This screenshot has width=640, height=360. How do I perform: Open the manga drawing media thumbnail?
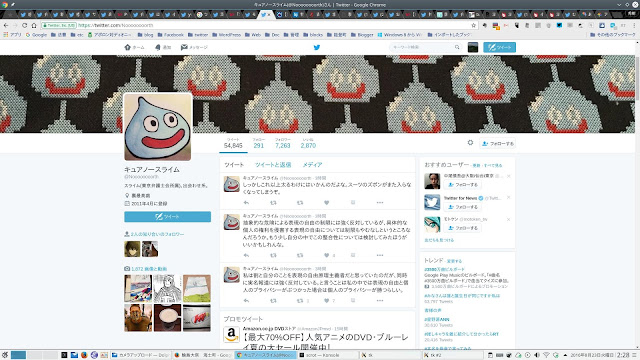coord(167,288)
